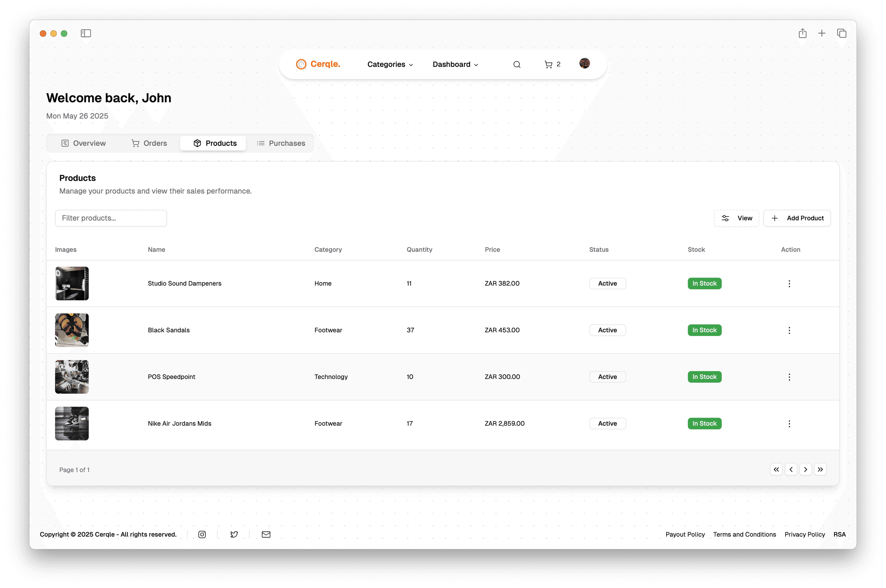Go to the last page arrow

(x=820, y=469)
